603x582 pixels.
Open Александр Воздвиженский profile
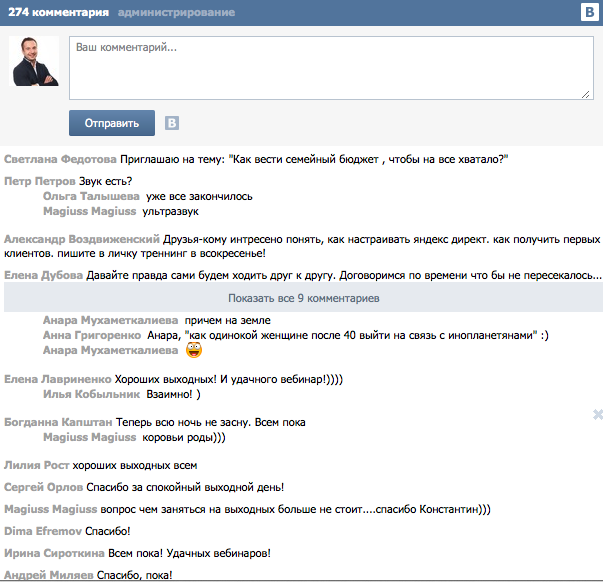pos(82,239)
